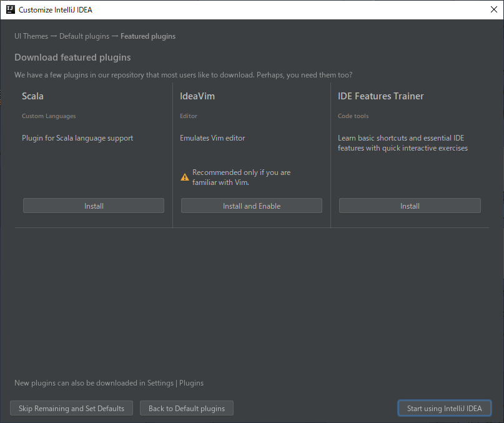
Task: Click the Vim warning triangle icon
Action: (x=185, y=177)
